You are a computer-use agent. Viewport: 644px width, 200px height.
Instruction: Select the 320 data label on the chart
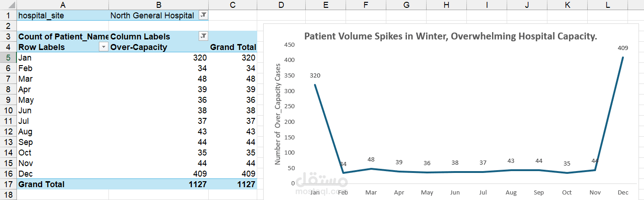(315, 76)
